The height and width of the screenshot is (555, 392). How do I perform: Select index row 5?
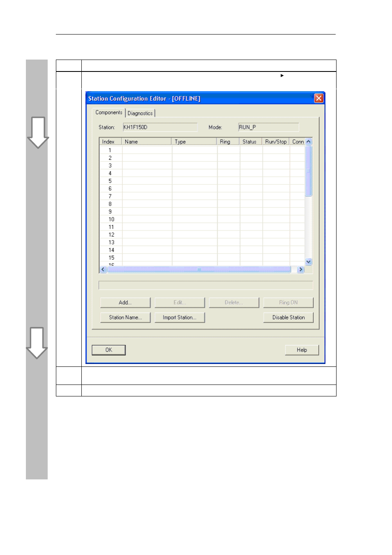(202, 181)
